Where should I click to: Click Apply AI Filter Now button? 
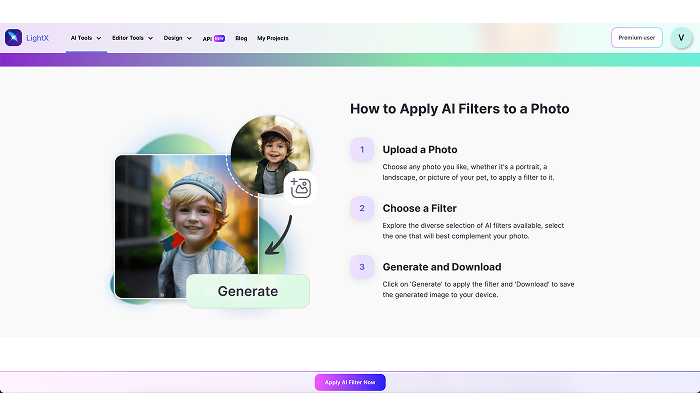[x=350, y=382]
